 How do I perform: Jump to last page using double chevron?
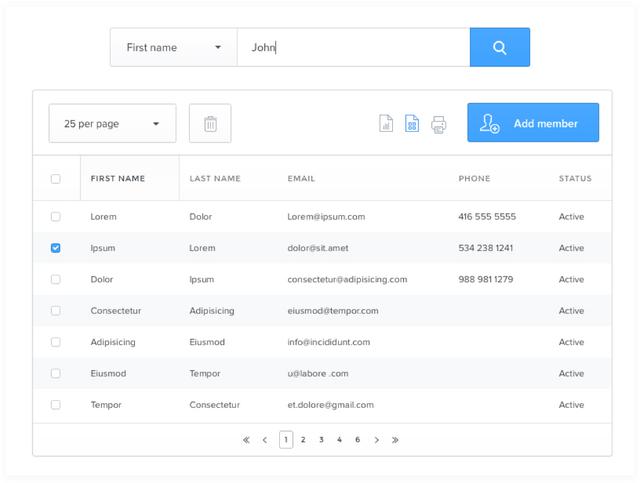pyautogui.click(x=395, y=440)
